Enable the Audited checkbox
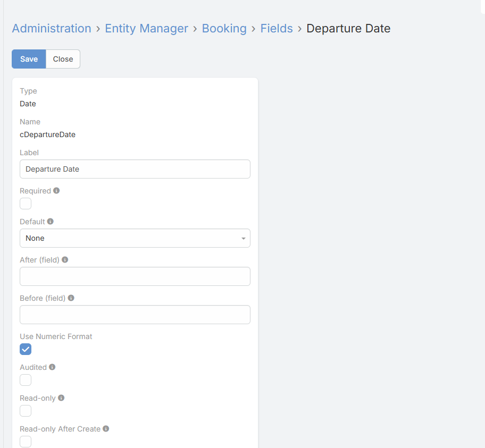This screenshot has width=485, height=448. pyautogui.click(x=26, y=380)
